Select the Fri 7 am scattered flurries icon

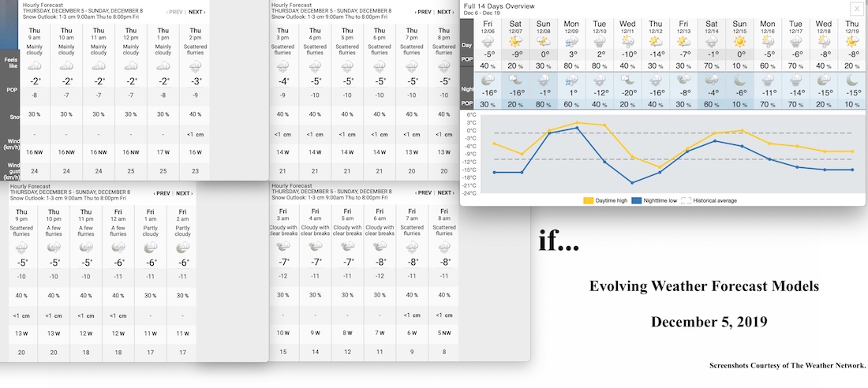tap(412, 248)
